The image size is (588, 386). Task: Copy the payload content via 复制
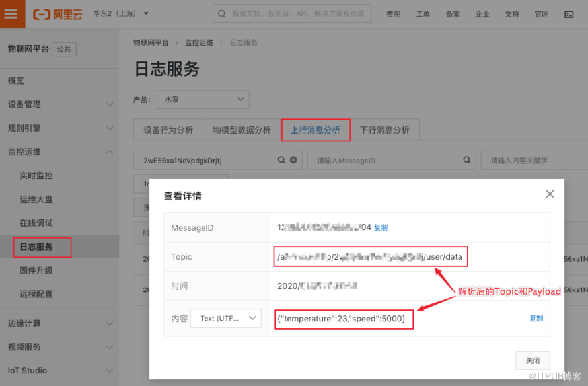(x=536, y=318)
